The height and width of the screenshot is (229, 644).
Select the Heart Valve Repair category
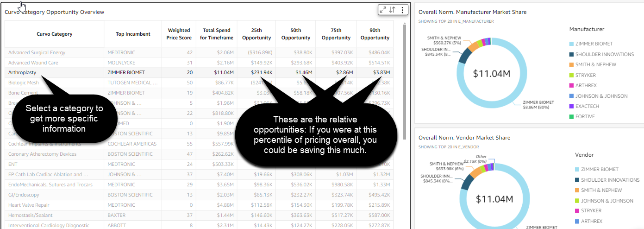point(29,205)
